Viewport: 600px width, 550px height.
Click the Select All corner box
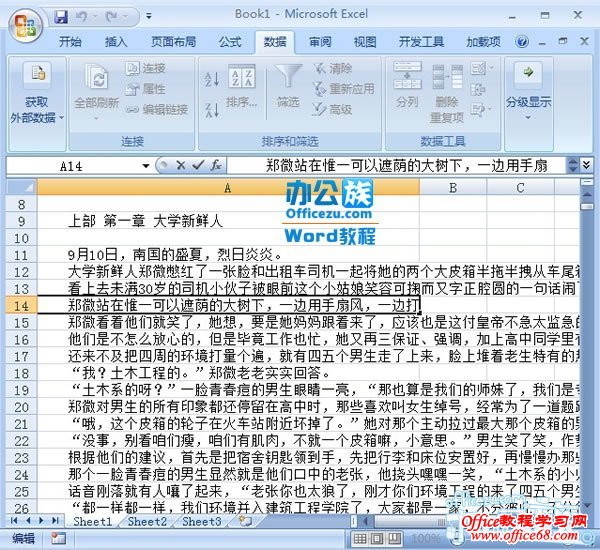(21, 188)
